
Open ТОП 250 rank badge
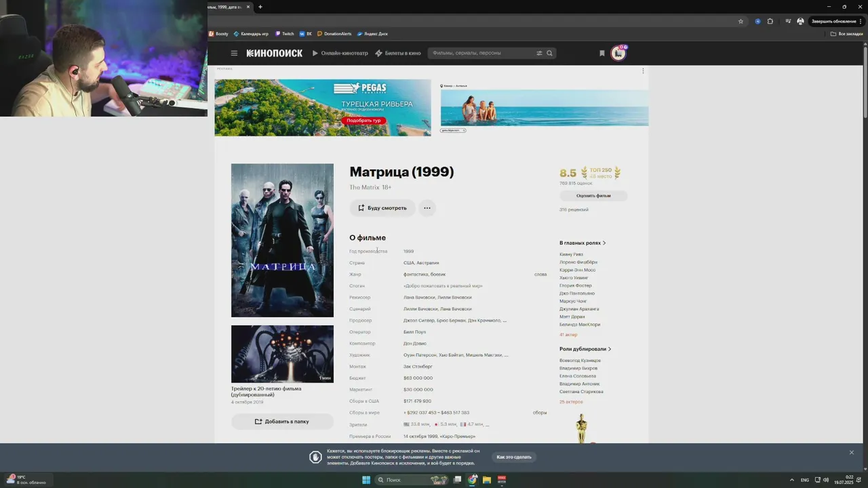pyautogui.click(x=600, y=173)
